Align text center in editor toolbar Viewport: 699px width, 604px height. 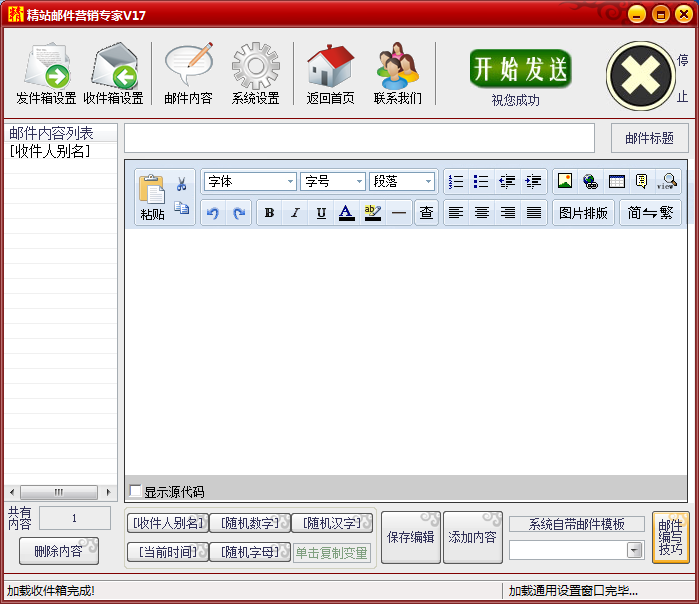pyautogui.click(x=482, y=213)
